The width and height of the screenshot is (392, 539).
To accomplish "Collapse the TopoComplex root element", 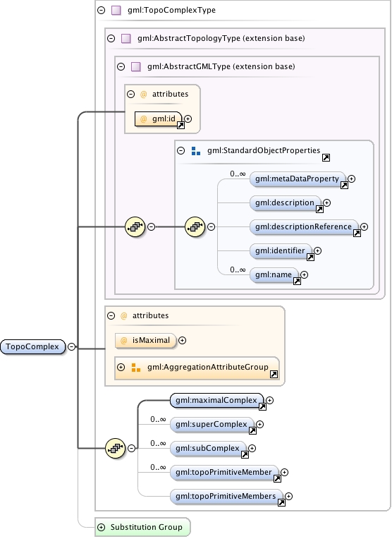I will click(x=71, y=347).
